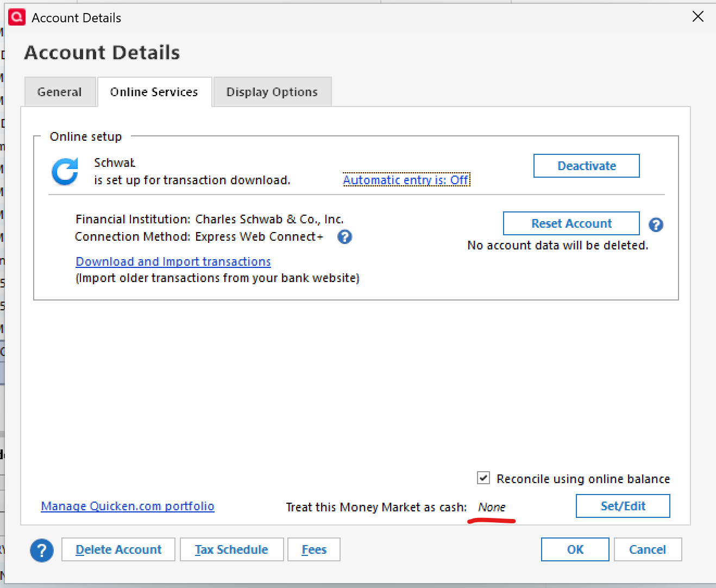716x588 pixels.
Task: Click the Import older transactions note text
Action: [217, 278]
